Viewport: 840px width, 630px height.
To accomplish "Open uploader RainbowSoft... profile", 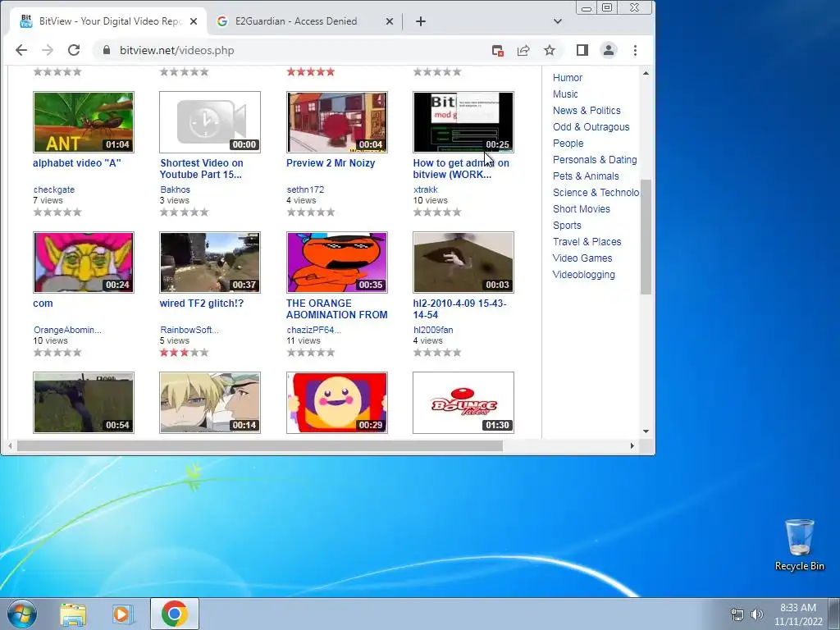I will 189,330.
